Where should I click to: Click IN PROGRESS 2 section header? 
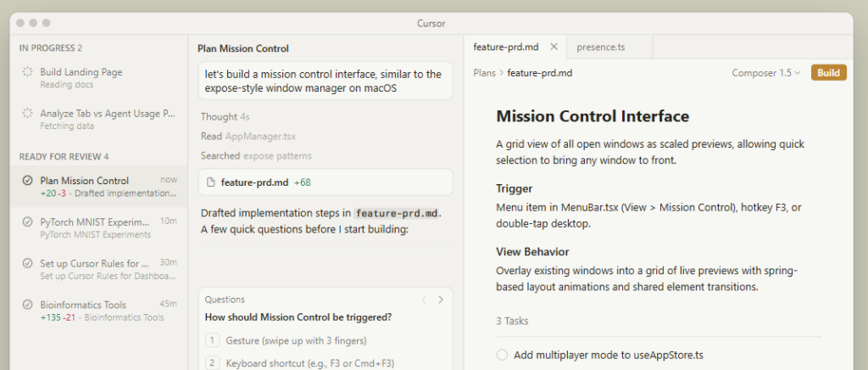tap(50, 48)
